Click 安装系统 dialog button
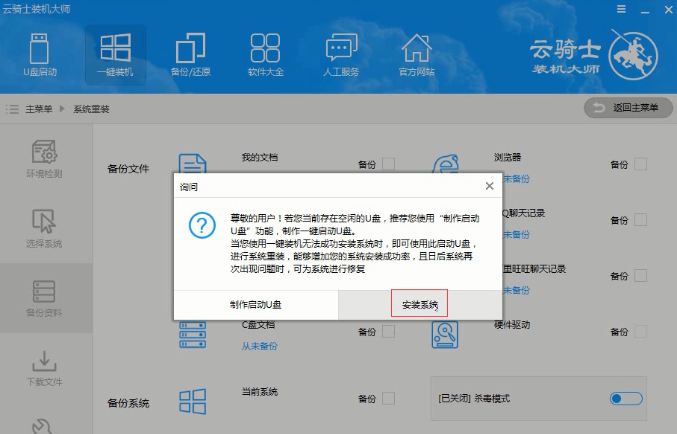 point(420,305)
